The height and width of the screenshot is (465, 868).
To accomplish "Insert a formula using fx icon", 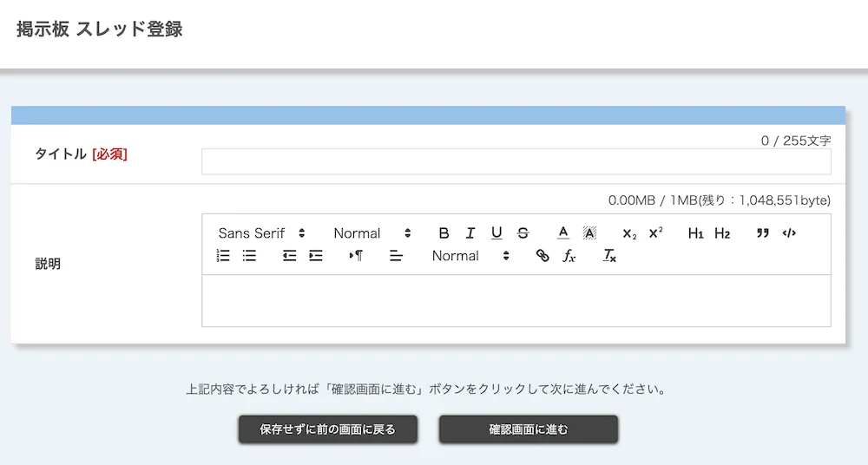I will click(x=569, y=256).
